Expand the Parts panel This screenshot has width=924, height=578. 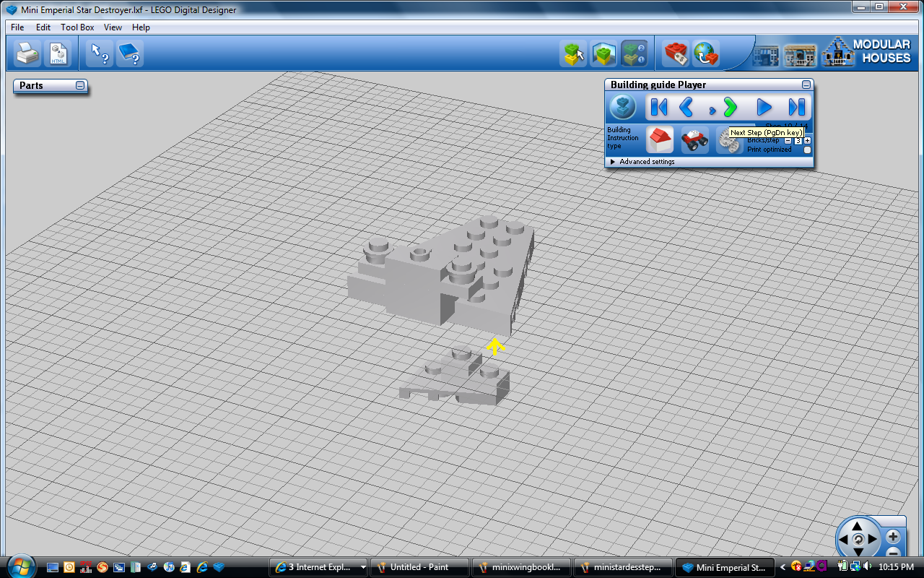pos(80,85)
